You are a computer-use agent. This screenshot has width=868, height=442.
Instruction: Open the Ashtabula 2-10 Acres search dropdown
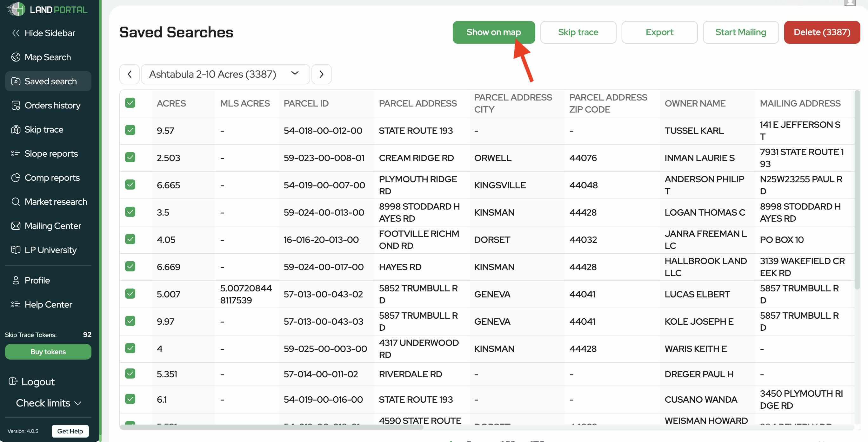(x=225, y=74)
